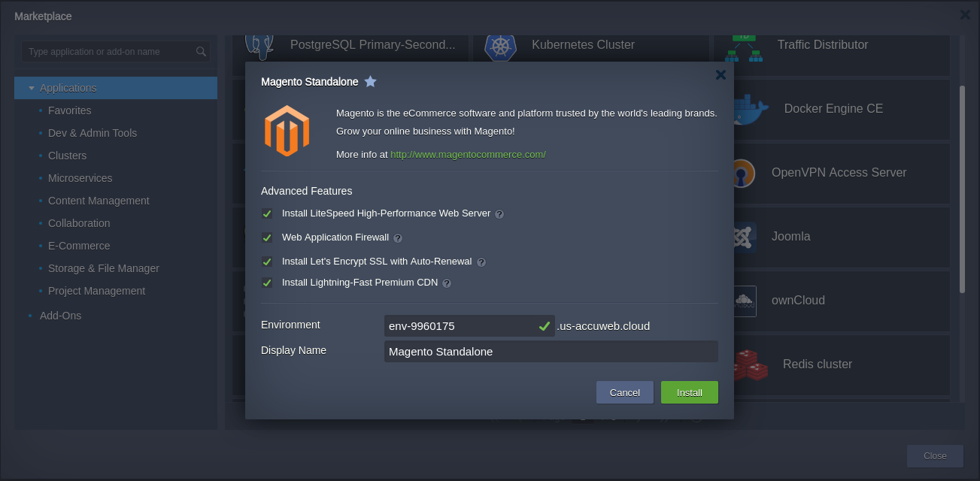Click help icon beside Lightning-Fast Premium CDN
This screenshot has height=481, width=980.
447,283
